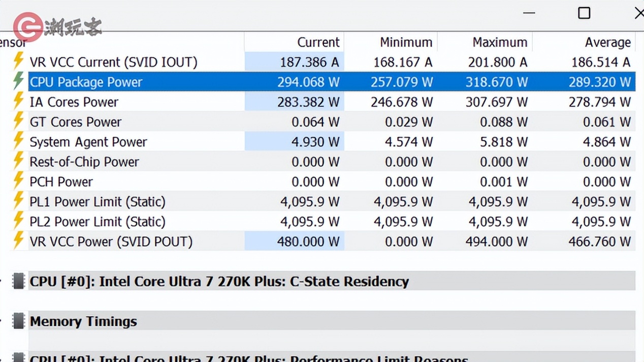Image resolution: width=644 pixels, height=362 pixels.
Task: Click the 283.382 W current value
Action: click(x=308, y=102)
